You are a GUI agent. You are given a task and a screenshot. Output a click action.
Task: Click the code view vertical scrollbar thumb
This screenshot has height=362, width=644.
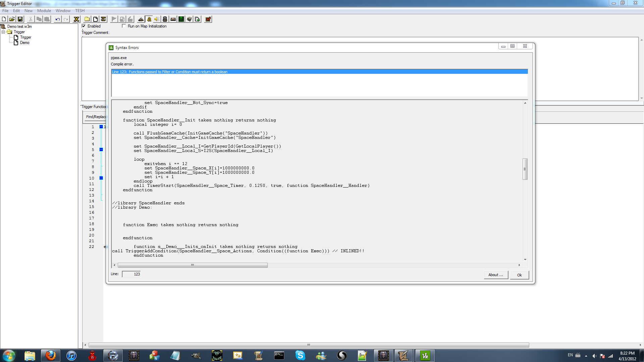click(x=525, y=169)
